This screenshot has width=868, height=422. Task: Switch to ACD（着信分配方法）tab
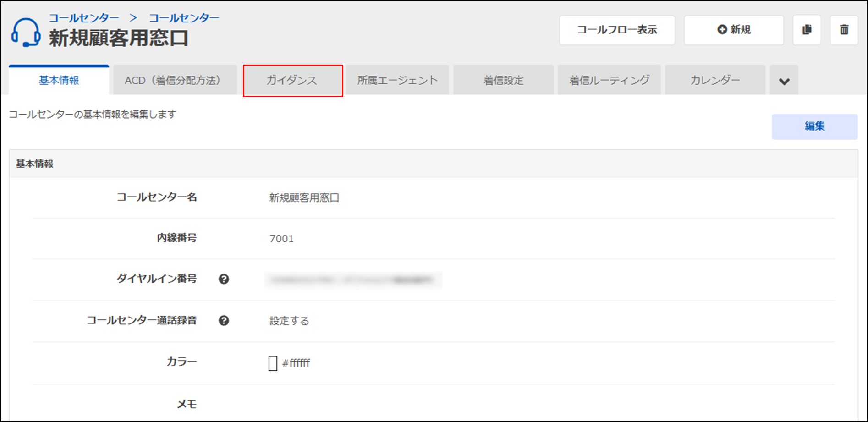[x=175, y=81]
